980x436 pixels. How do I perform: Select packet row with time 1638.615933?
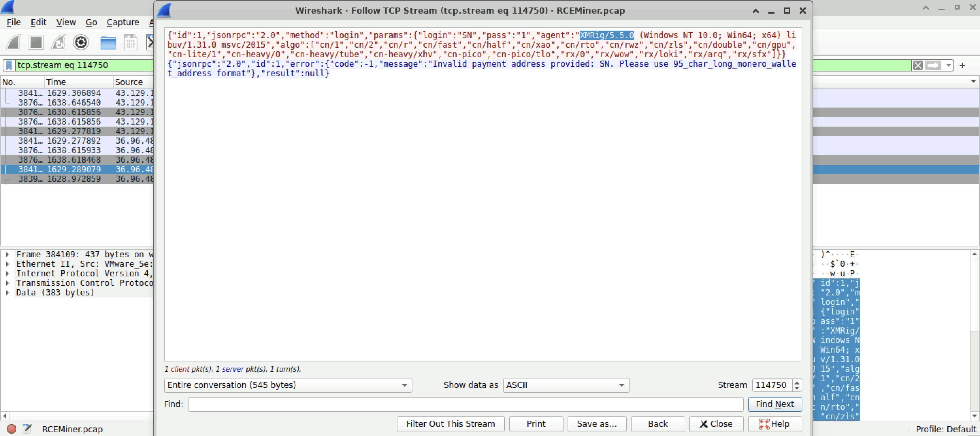point(77,150)
